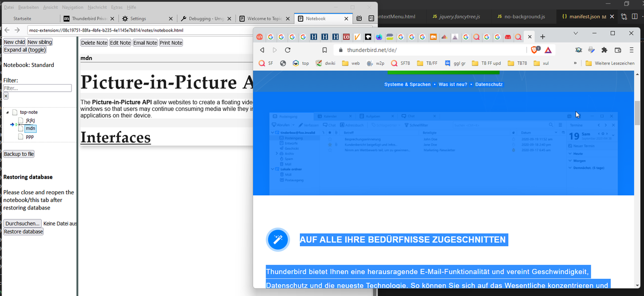Click the New sibling button
This screenshot has width=644, height=296.
tap(40, 42)
